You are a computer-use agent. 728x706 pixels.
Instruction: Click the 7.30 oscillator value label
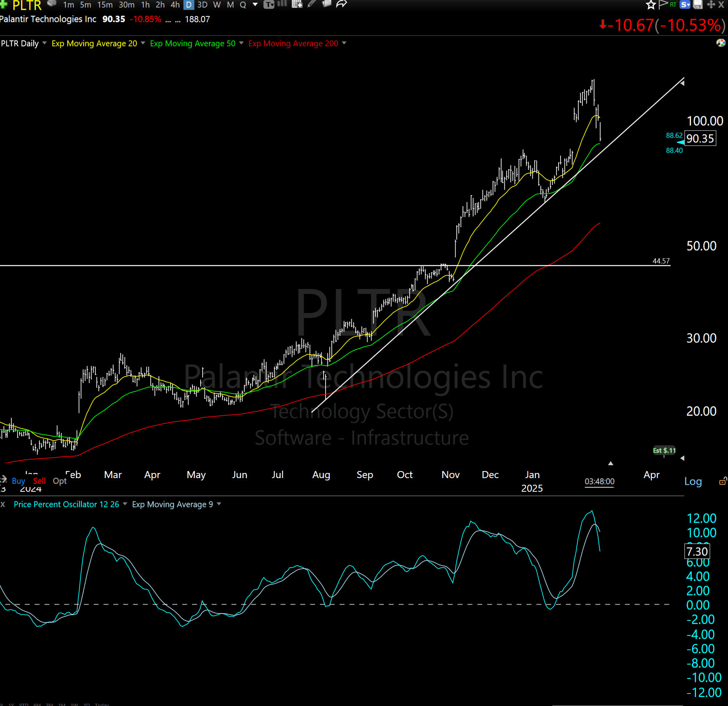[697, 551]
